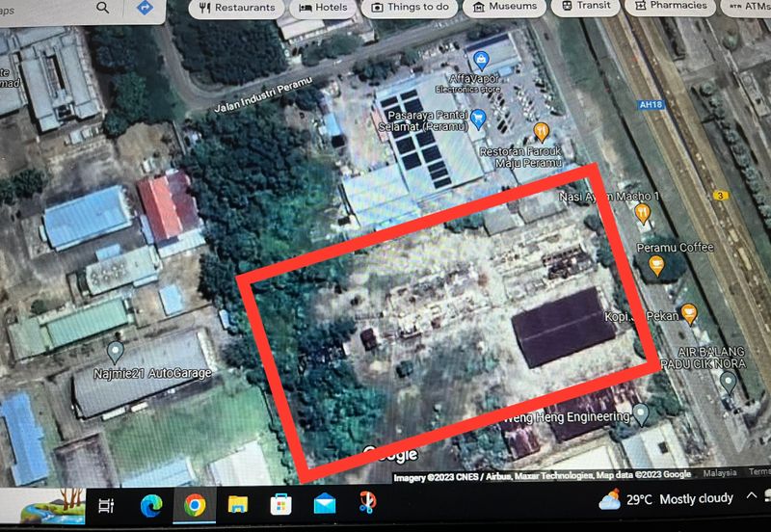
Task: Switch to Google Chrome on taskbar
Action: [x=195, y=505]
